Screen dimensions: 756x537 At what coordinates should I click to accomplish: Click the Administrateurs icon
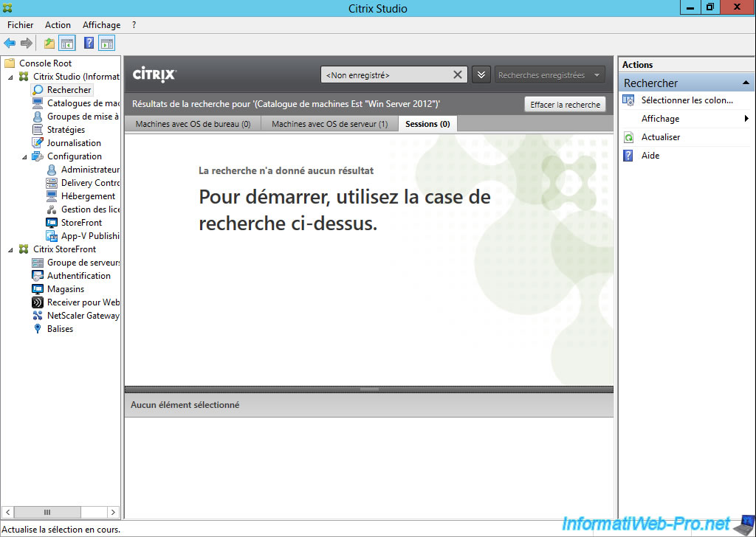pyautogui.click(x=52, y=170)
